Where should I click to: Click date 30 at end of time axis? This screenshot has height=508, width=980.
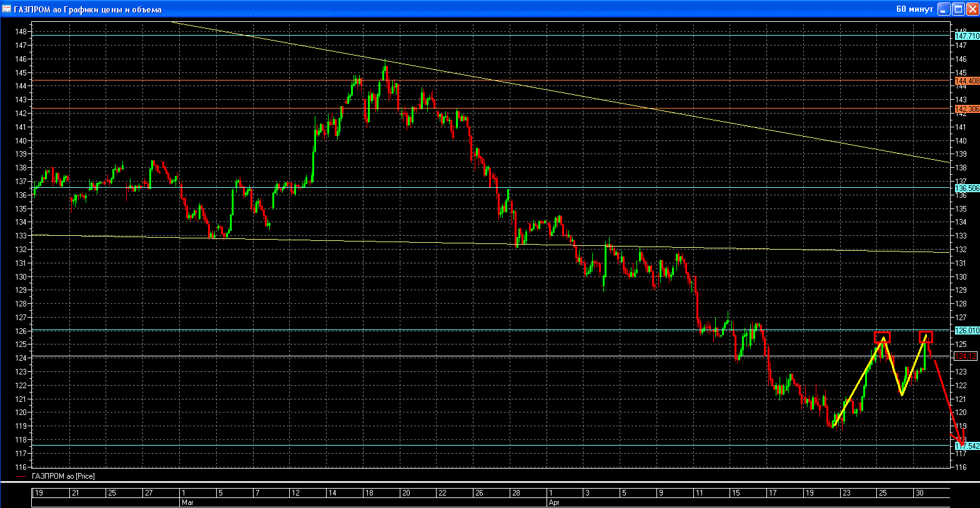click(919, 493)
